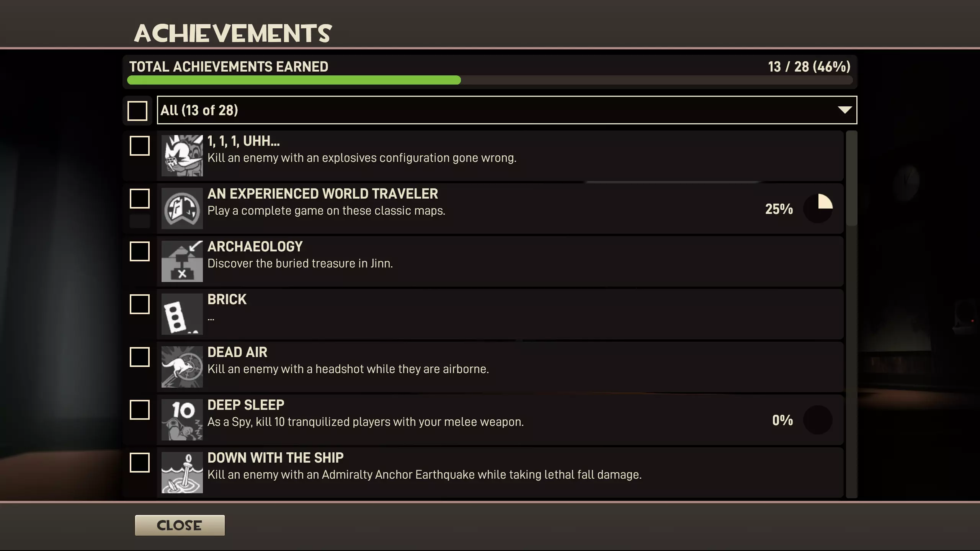Image resolution: width=980 pixels, height=551 pixels.
Task: Click the Deep Sleep 0% progress indicator
Action: tap(818, 420)
